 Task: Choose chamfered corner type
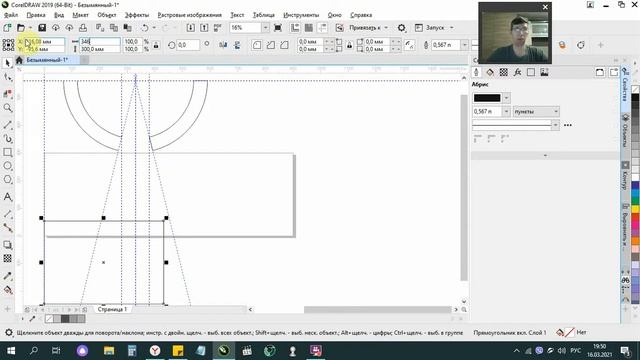[284, 45]
